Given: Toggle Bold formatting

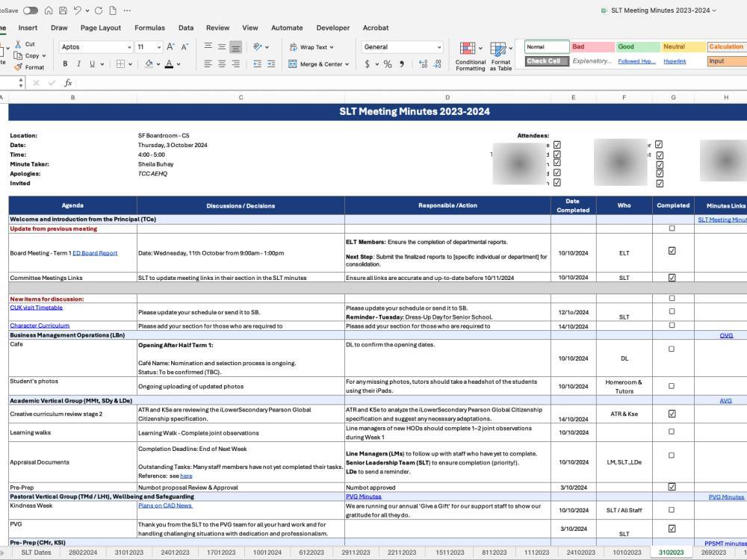Looking at the screenshot, I should pyautogui.click(x=65, y=63).
